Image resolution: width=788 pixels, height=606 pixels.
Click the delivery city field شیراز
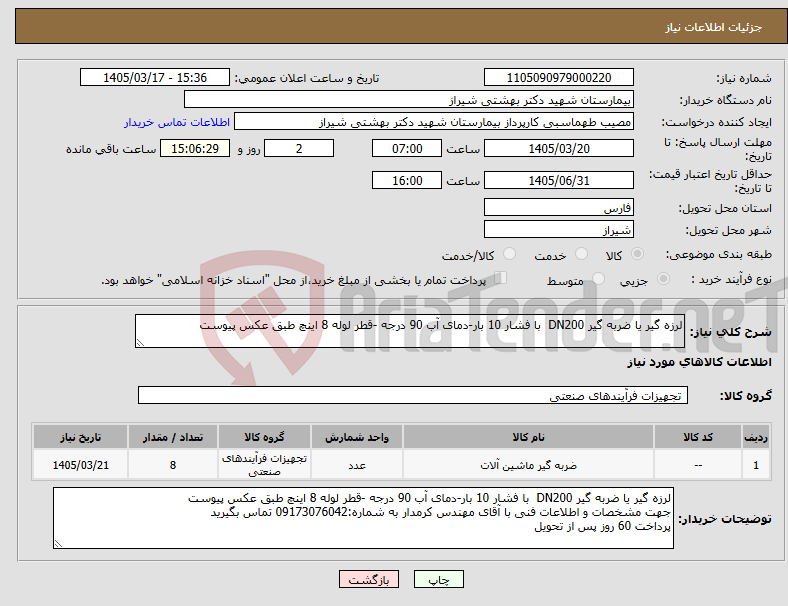click(x=558, y=230)
